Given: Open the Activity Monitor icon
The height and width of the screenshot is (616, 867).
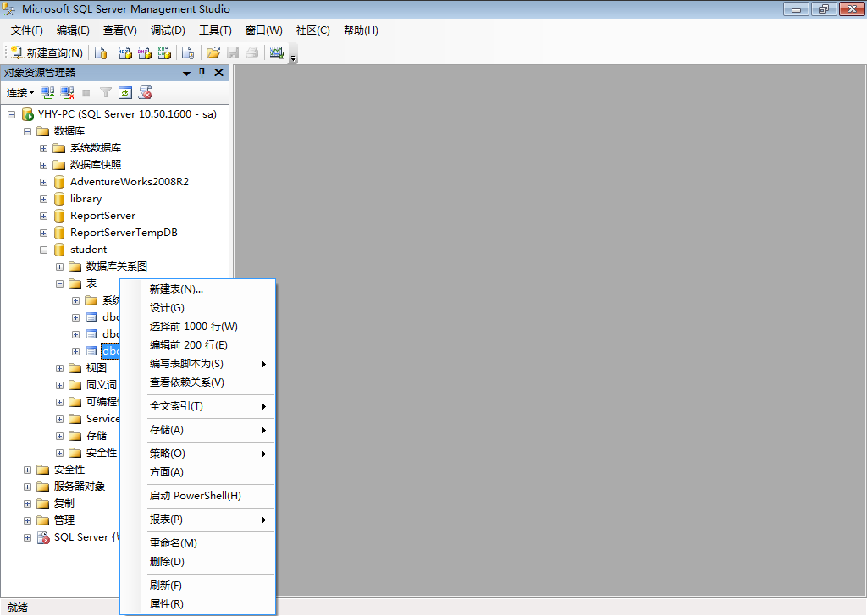Looking at the screenshot, I should coord(277,52).
